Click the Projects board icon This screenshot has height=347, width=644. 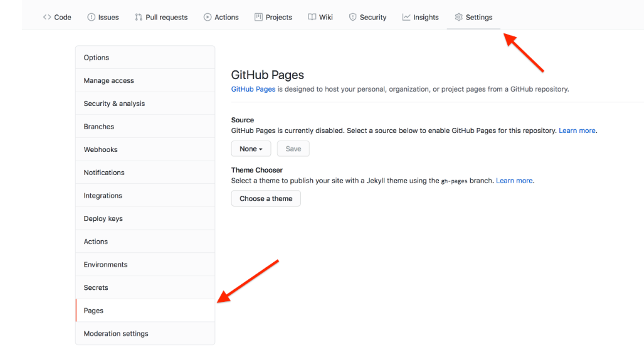(258, 18)
